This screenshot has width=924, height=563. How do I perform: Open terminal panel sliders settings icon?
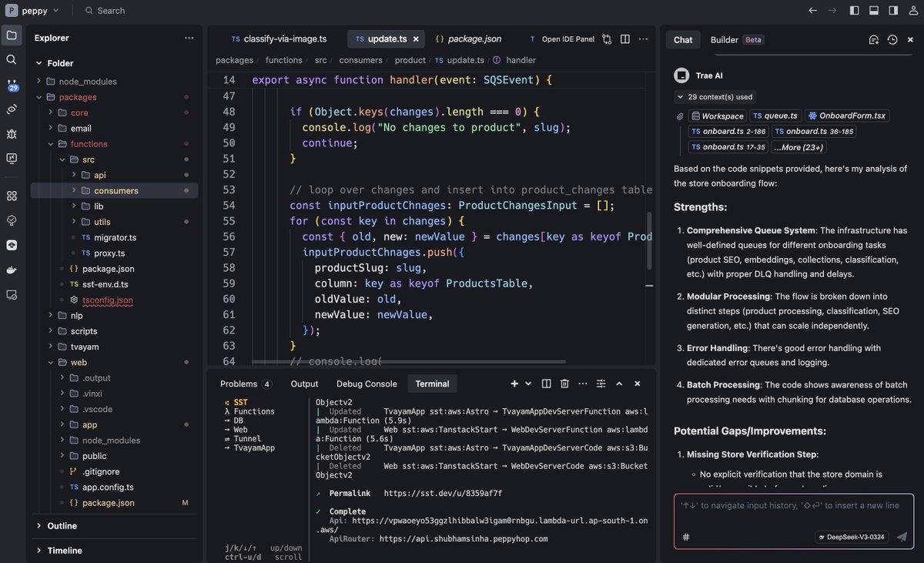601,384
